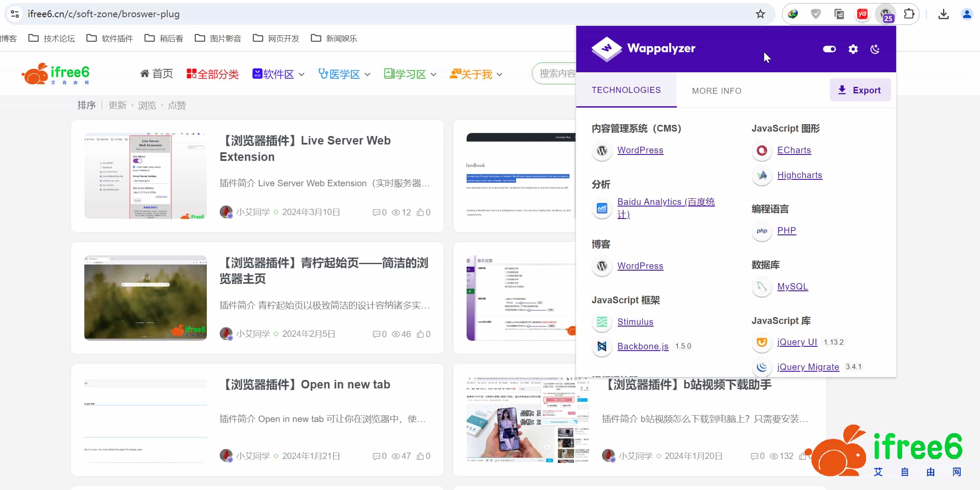Image resolution: width=980 pixels, height=490 pixels.
Task: Expand the 医学区 dropdown menu
Action: (344, 74)
